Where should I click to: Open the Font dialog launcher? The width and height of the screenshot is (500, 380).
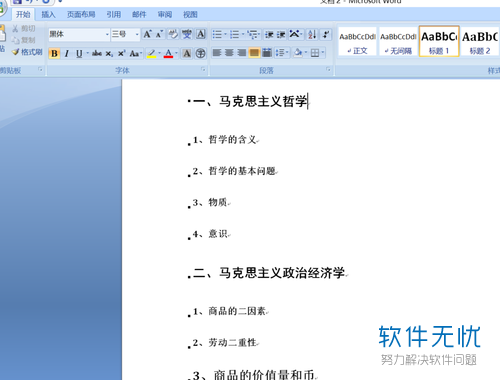(203, 69)
